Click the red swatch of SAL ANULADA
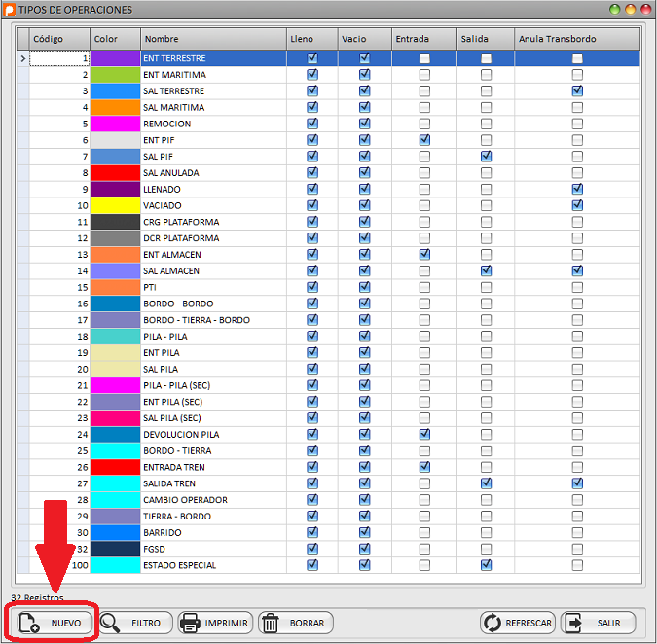The height and width of the screenshot is (644, 657). 115,173
